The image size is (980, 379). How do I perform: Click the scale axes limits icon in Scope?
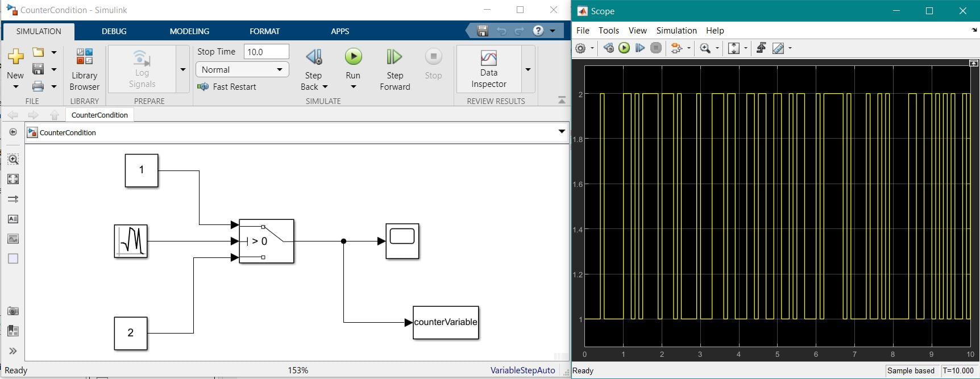(x=734, y=48)
